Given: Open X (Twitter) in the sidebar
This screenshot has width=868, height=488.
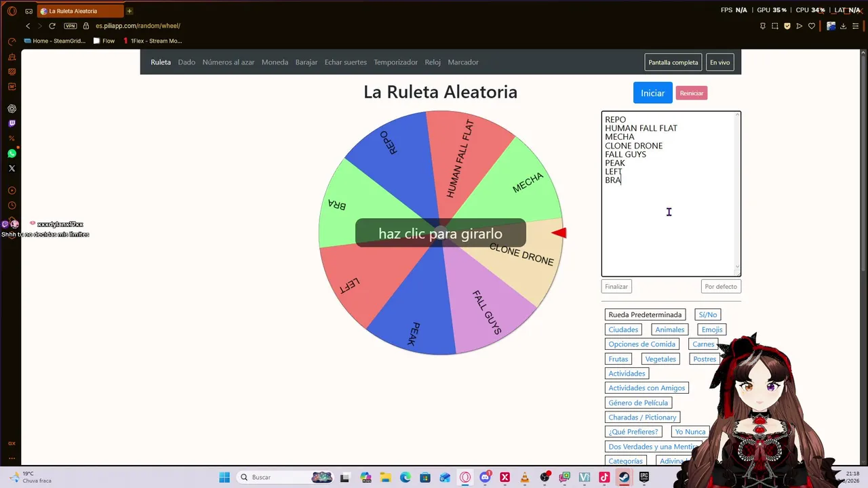Looking at the screenshot, I should pos(12,168).
